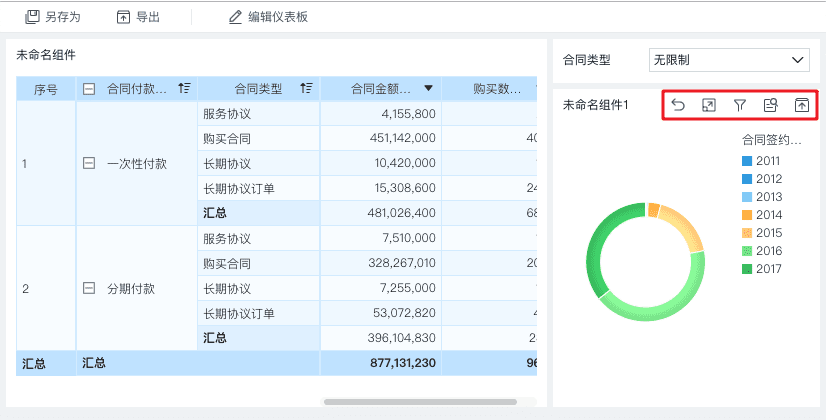Open the chart's filter funnel icon
The image size is (826, 420).
pyautogui.click(x=740, y=105)
